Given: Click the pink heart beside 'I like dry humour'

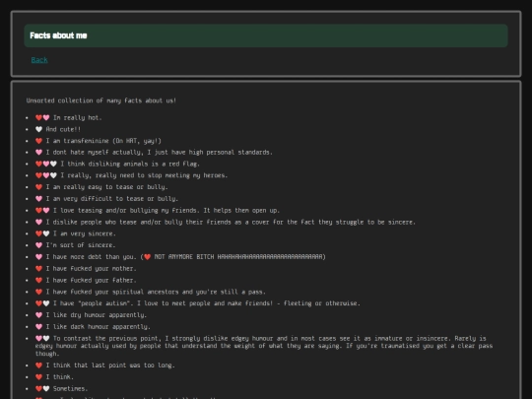Looking at the screenshot, I should tap(38, 315).
